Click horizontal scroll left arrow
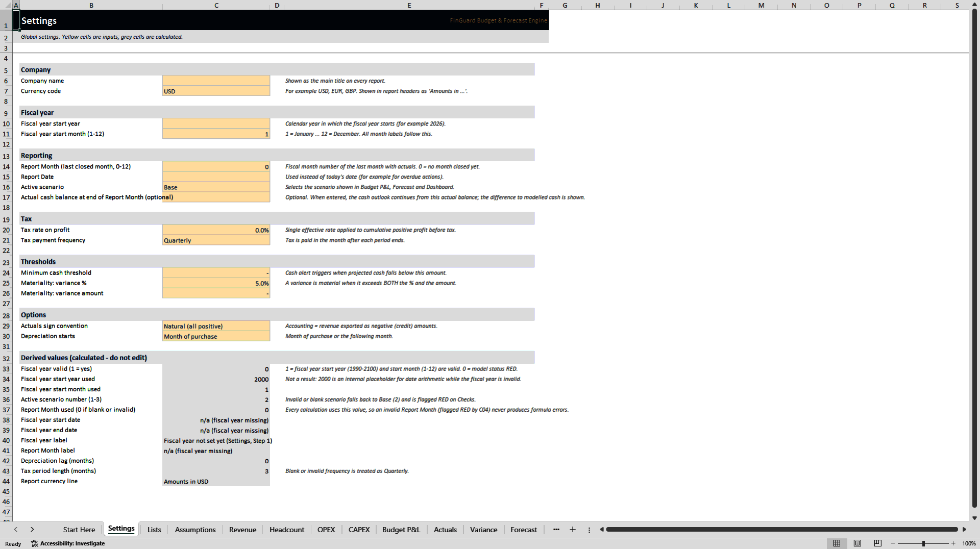 (602, 530)
